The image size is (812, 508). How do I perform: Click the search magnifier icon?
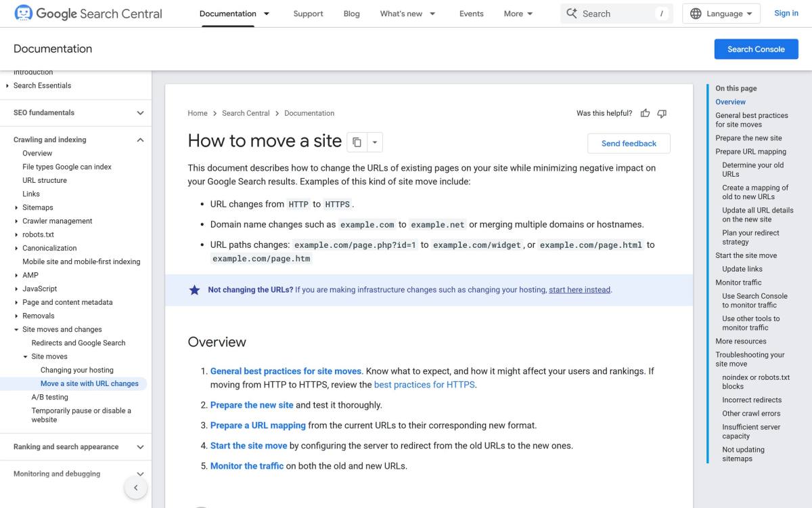coord(572,14)
